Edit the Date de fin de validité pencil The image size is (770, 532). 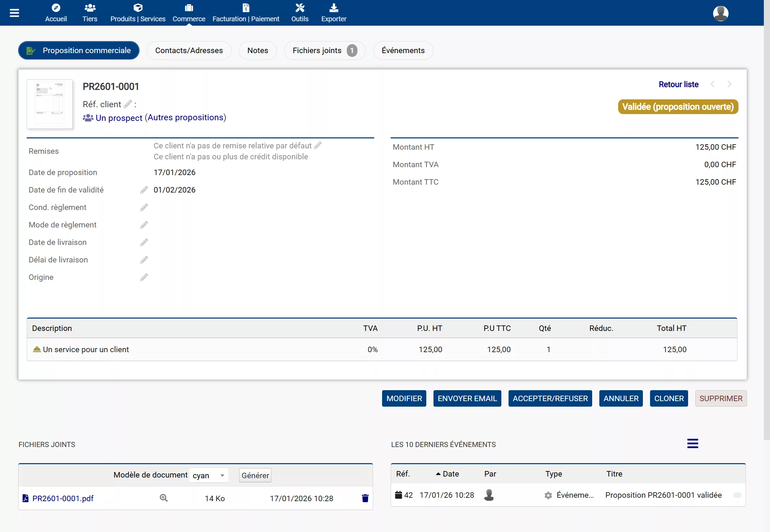point(144,190)
